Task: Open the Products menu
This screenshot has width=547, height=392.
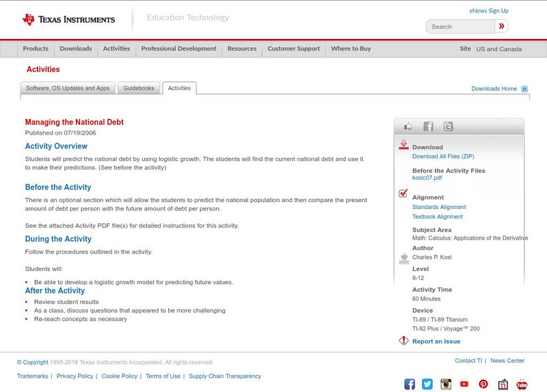Action: [x=36, y=48]
